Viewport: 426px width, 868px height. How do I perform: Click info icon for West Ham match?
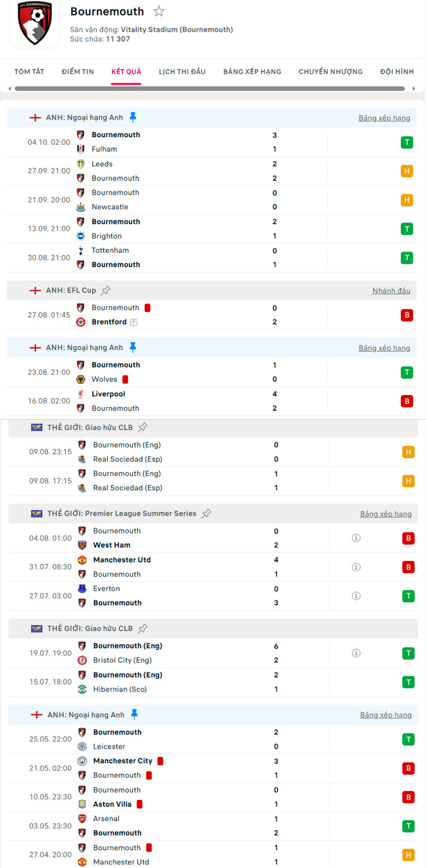[356, 538]
